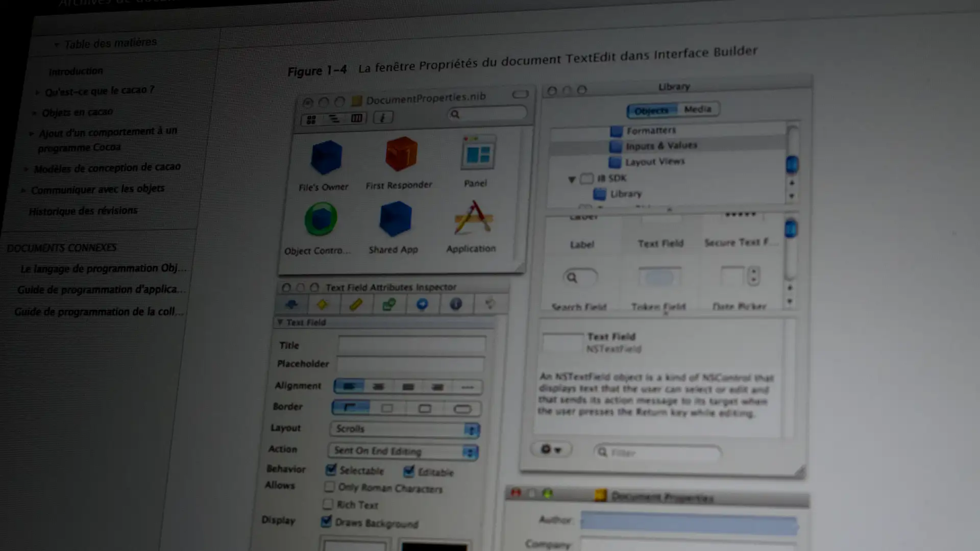Image resolution: width=980 pixels, height=551 pixels.
Task: Collapse the Text Field section triangle
Action: [280, 322]
